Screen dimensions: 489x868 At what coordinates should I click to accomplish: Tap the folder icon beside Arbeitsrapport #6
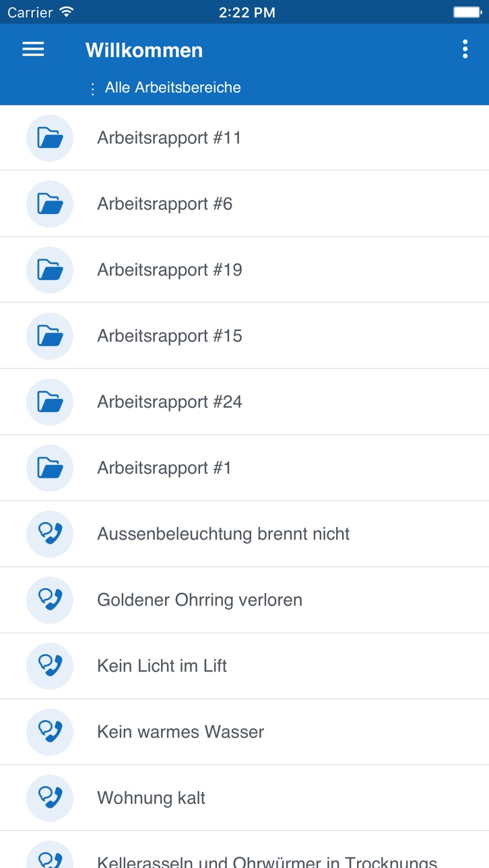pyautogui.click(x=50, y=204)
